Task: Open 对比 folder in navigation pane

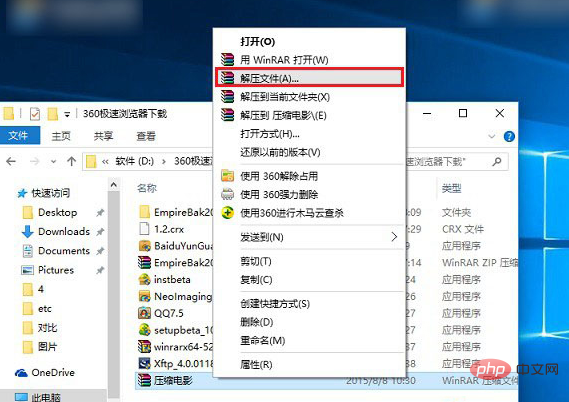Action: (x=47, y=328)
